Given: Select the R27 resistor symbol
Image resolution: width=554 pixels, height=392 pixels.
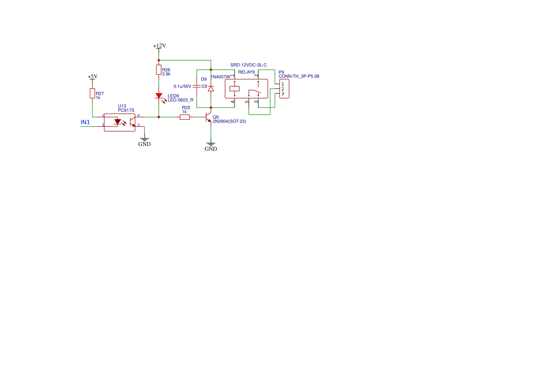Looking at the screenshot, I should 92,93.
